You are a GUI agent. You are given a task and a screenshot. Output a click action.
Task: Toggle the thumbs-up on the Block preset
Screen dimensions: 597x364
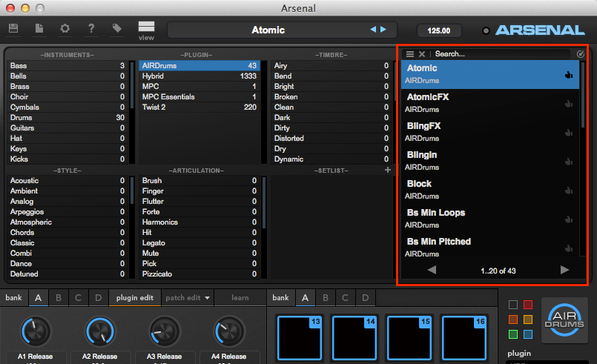click(568, 191)
